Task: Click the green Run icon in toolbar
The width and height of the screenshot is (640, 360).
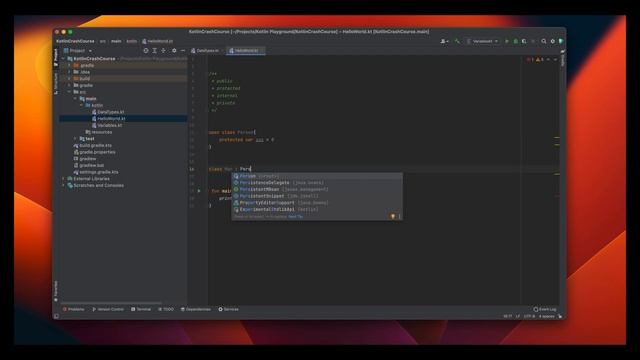Action: (507, 41)
